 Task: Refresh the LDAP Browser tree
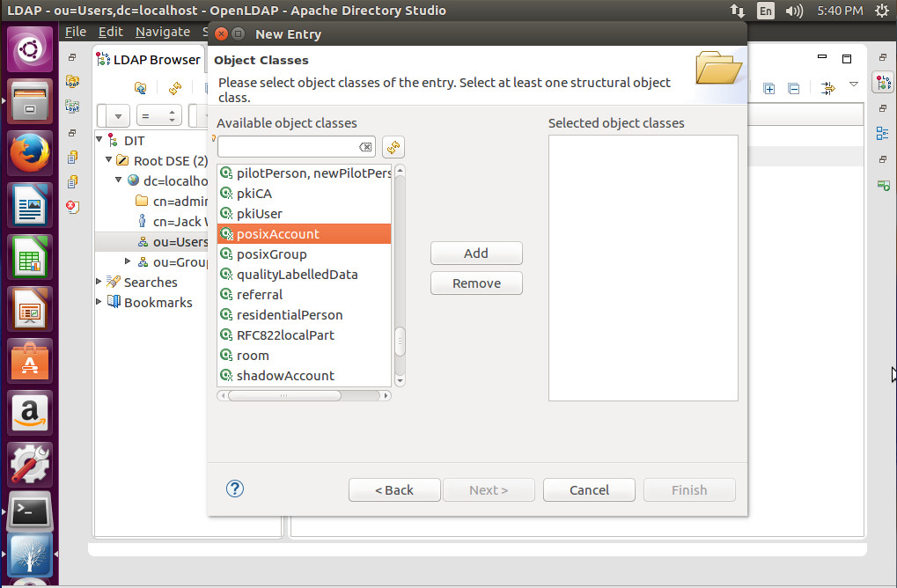point(174,89)
